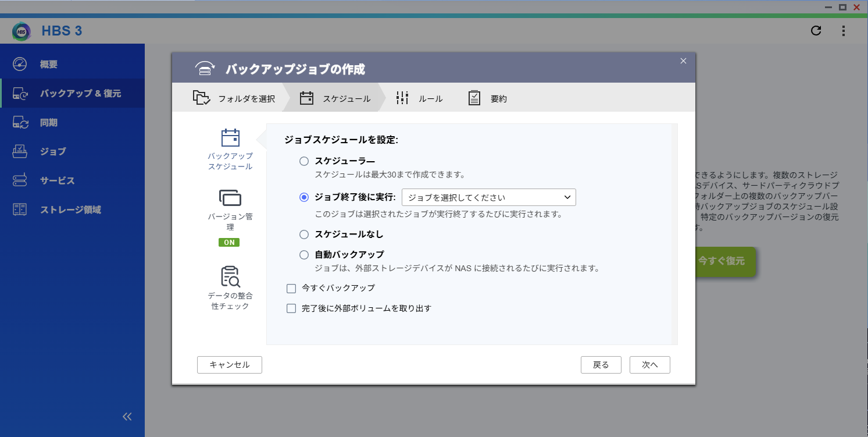Select the スケジュールなし radio option

(303, 235)
